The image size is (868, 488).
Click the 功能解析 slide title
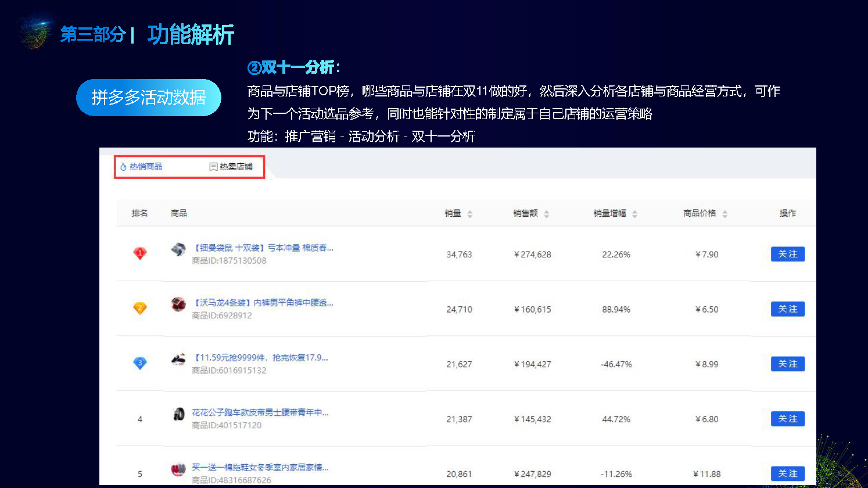click(191, 35)
